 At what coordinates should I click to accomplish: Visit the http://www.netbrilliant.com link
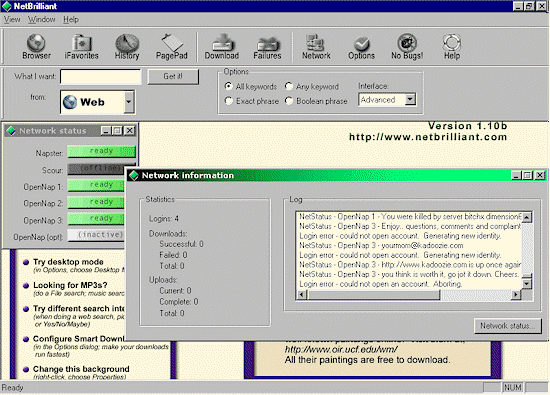428,137
